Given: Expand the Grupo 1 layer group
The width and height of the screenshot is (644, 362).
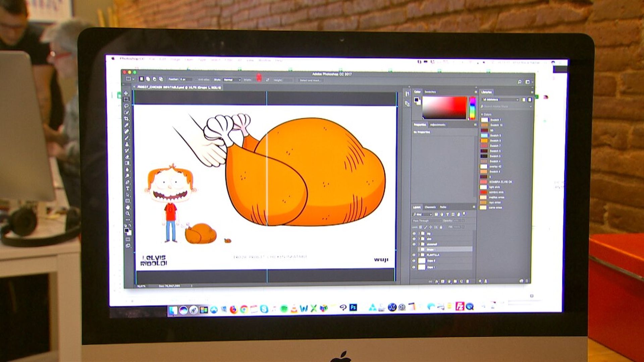Looking at the screenshot, I should coord(419,249).
